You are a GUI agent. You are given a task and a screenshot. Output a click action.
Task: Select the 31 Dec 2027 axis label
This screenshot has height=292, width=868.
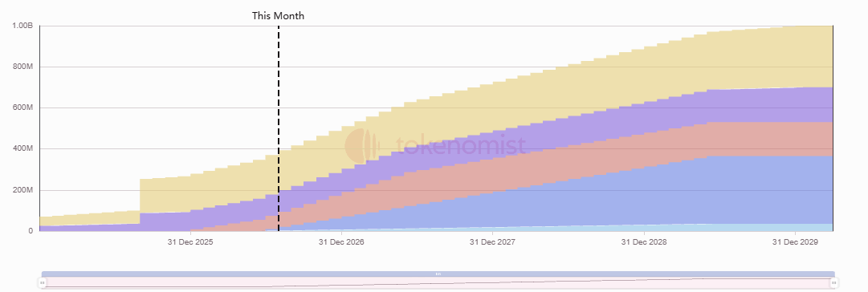pos(492,242)
